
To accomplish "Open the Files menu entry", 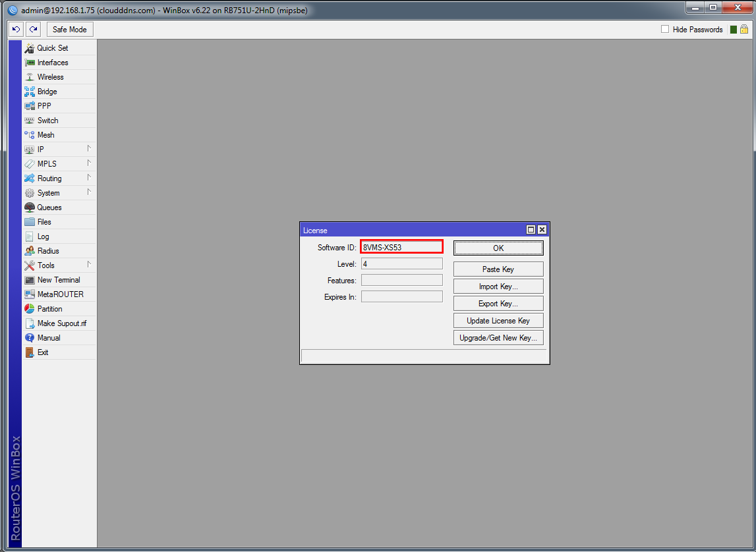I will [x=59, y=222].
